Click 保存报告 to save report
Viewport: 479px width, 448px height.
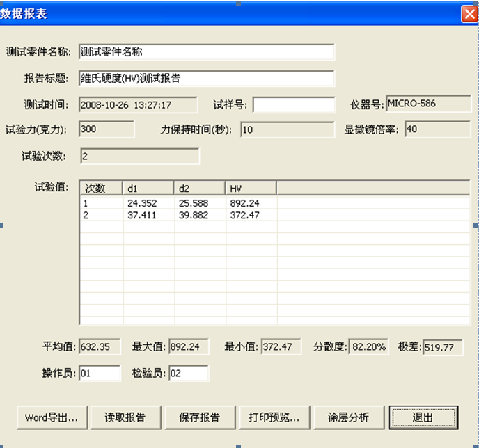tap(199, 417)
